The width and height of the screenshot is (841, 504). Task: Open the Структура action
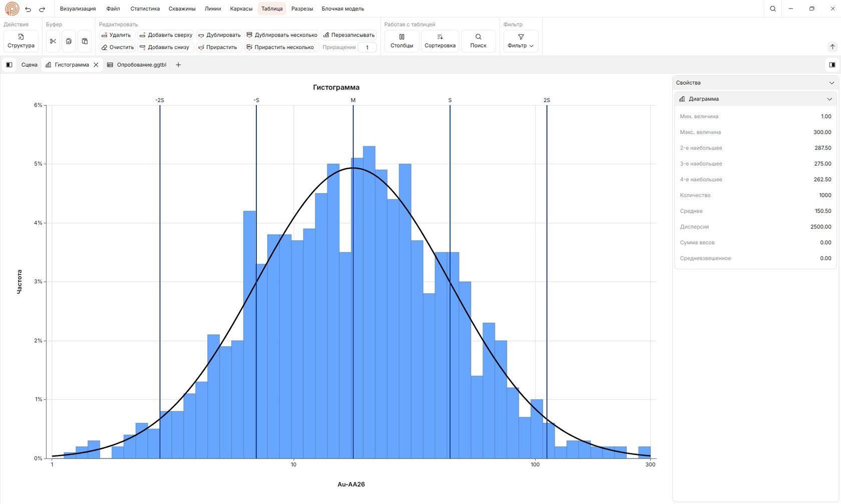(21, 41)
